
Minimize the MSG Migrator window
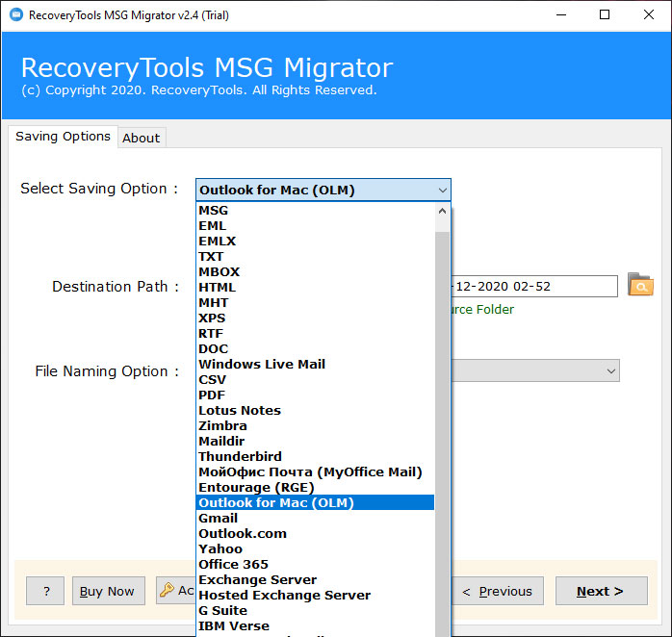tap(561, 15)
